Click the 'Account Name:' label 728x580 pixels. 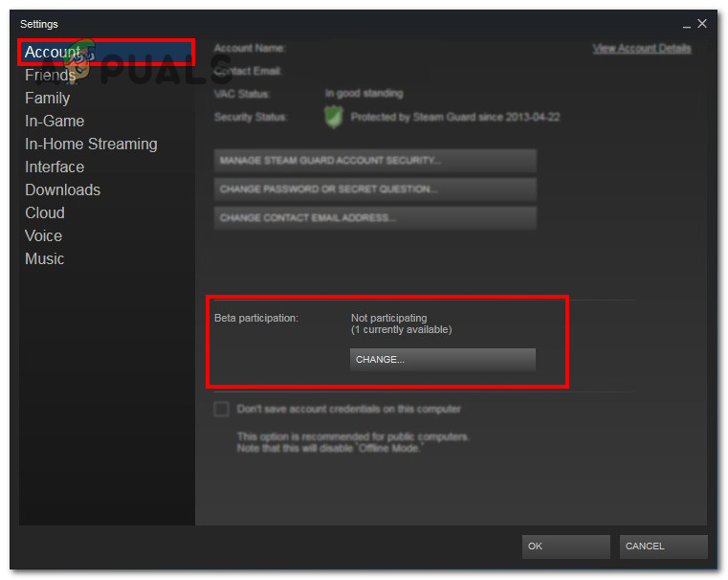[x=250, y=48]
